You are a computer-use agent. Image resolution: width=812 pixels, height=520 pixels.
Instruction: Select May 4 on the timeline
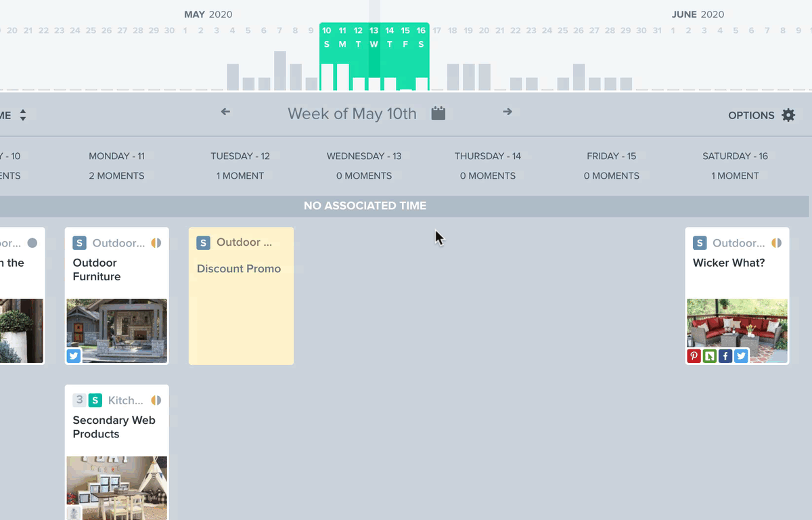[233, 30]
